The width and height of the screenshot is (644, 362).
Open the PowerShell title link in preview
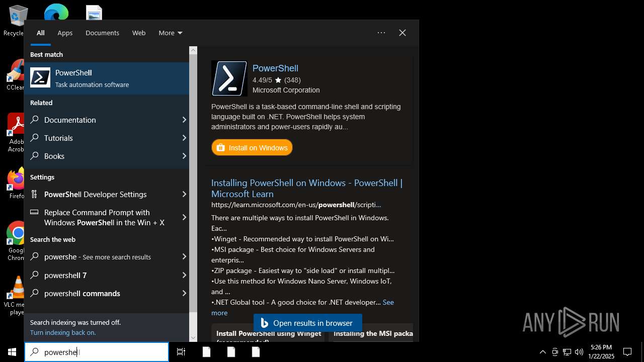pyautogui.click(x=275, y=68)
